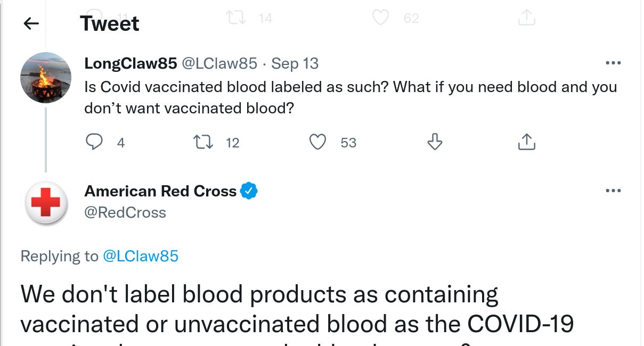
Task: Click the share icon on LongClaw85's tweet
Action: click(x=526, y=141)
